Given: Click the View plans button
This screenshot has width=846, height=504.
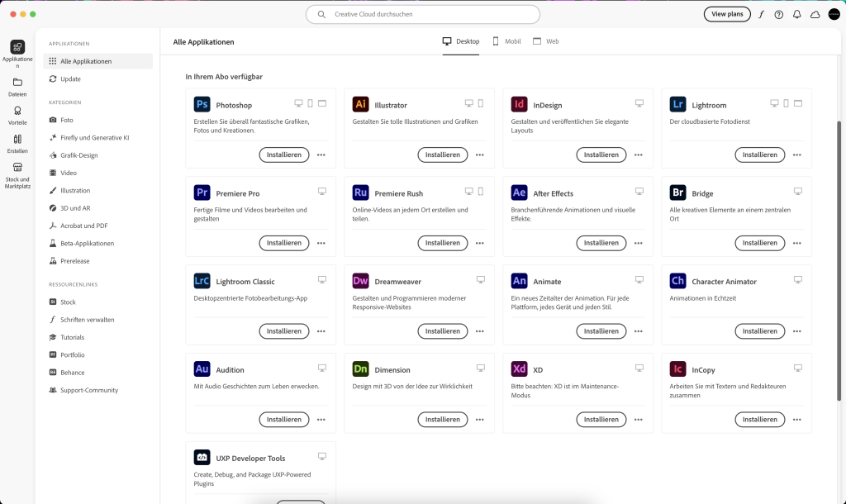Looking at the screenshot, I should click(727, 14).
